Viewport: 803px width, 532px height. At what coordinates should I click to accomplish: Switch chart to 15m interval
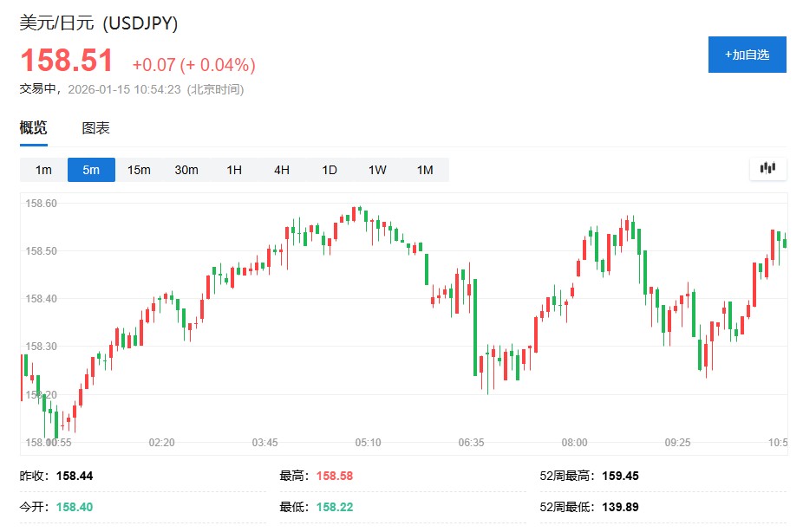[139, 170]
